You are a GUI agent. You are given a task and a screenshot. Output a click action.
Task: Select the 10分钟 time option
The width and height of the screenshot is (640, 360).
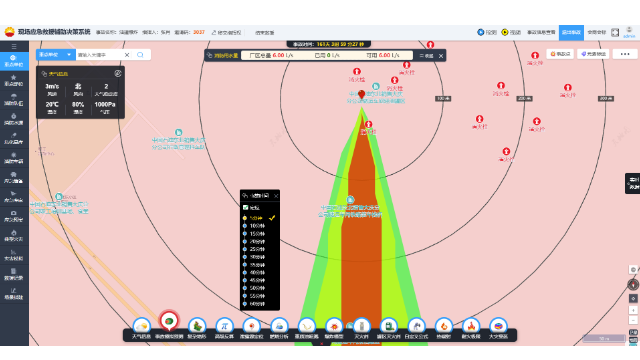[x=256, y=226]
